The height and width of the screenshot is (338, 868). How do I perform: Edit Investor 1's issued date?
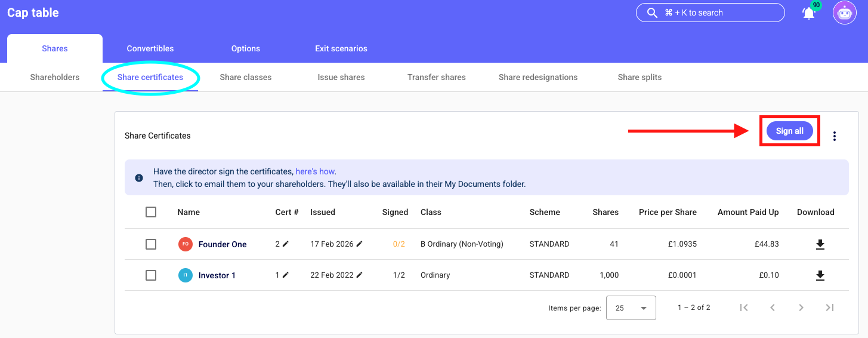tap(359, 275)
